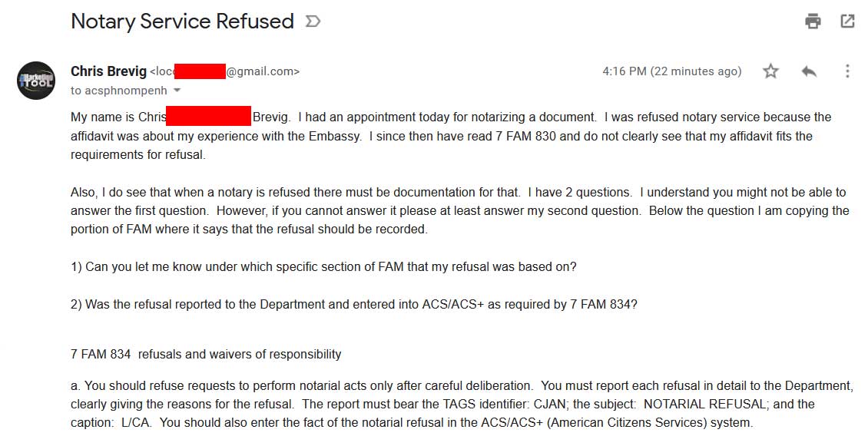
Task: Click the opening paragraph starting 'My name is'
Action: [451, 136]
